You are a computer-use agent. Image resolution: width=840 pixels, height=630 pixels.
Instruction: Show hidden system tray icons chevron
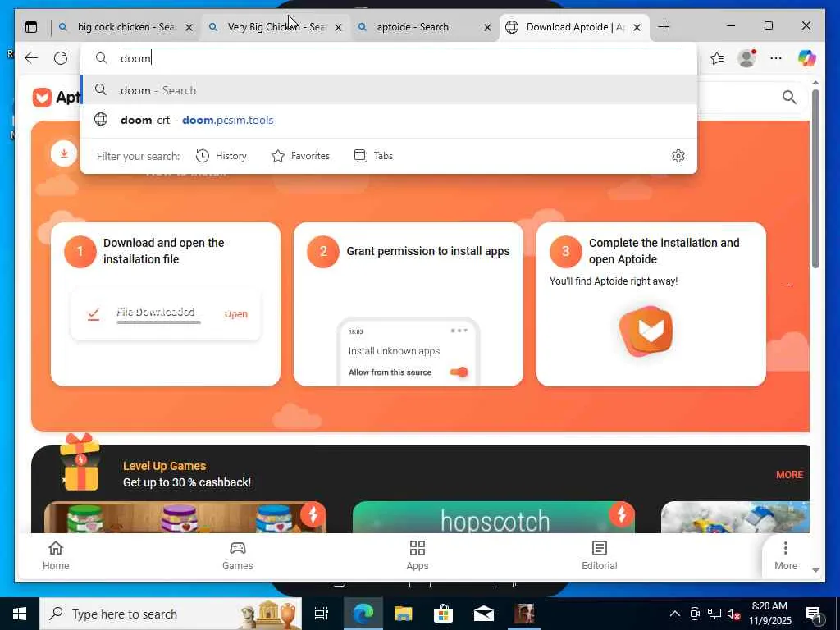(x=675, y=614)
